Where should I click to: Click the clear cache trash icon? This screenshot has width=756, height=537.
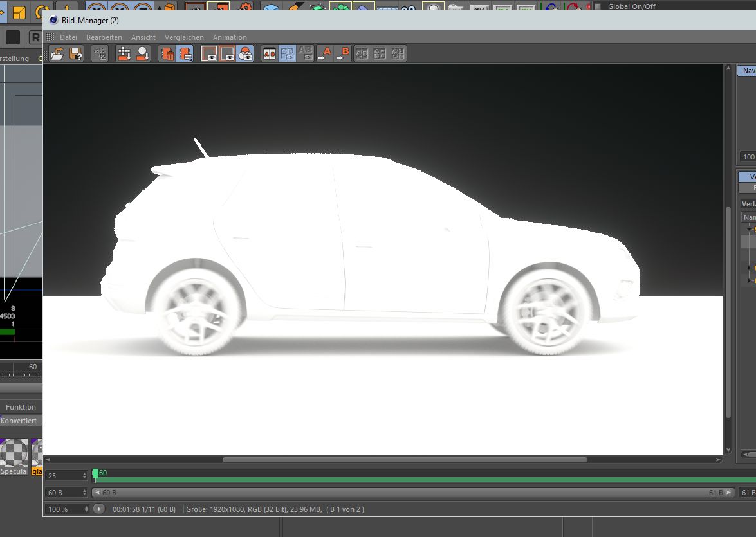point(168,54)
